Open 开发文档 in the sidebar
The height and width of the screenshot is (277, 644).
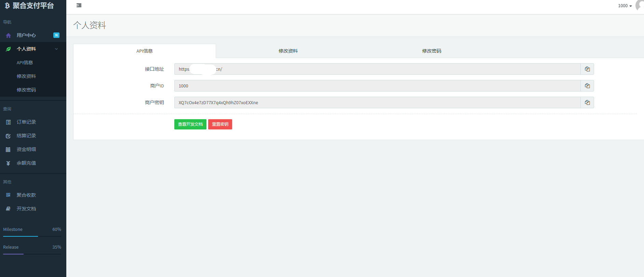(26, 209)
